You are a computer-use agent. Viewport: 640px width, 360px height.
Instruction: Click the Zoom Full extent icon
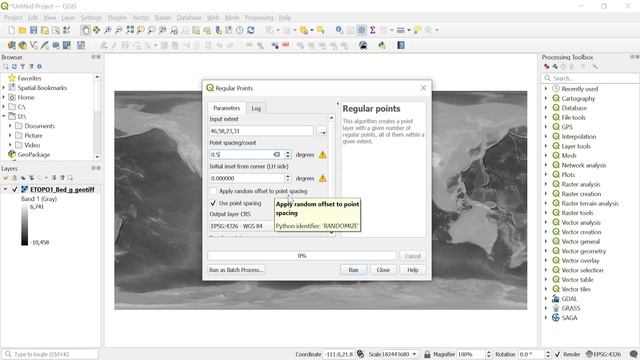coord(130,30)
